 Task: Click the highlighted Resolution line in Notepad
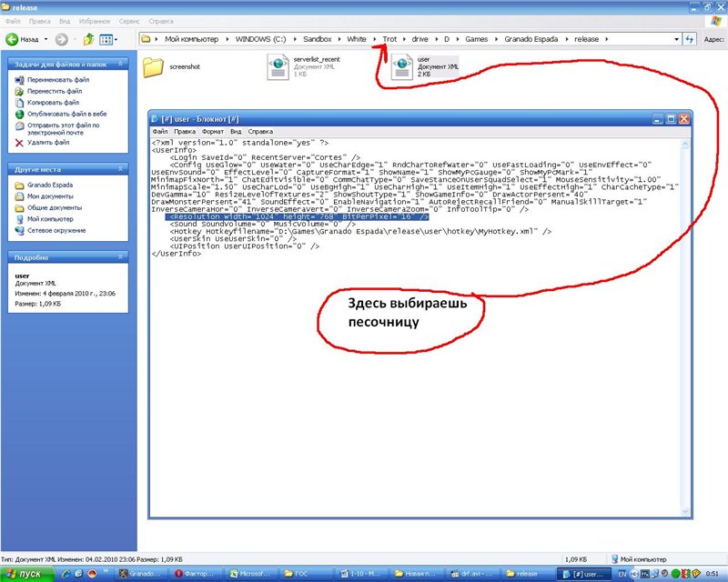pyautogui.click(x=298, y=216)
